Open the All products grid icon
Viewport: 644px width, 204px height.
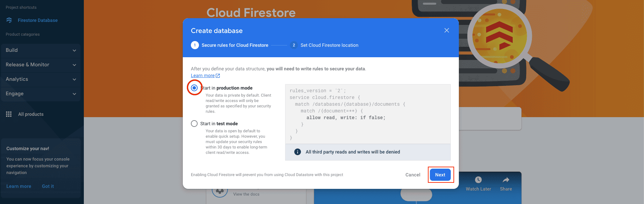tap(9, 114)
